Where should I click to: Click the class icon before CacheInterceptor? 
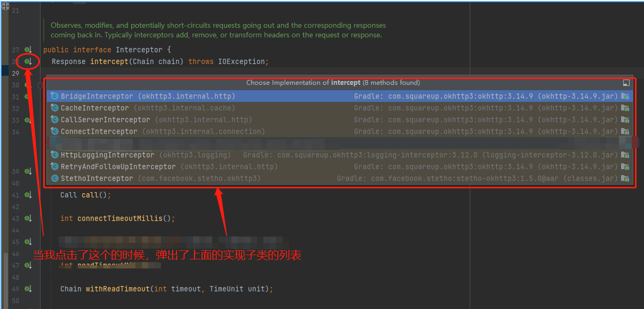coord(54,108)
